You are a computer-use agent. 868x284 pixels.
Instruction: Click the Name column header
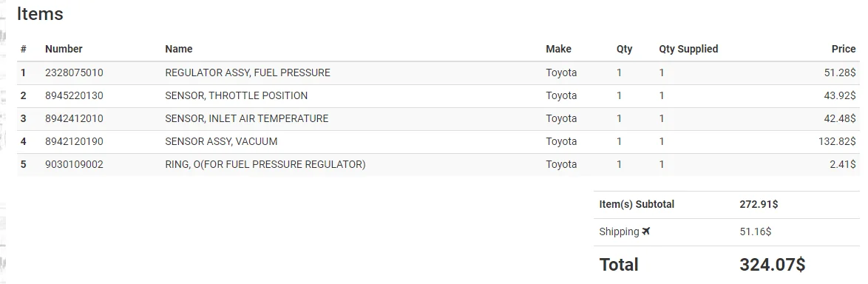click(179, 49)
